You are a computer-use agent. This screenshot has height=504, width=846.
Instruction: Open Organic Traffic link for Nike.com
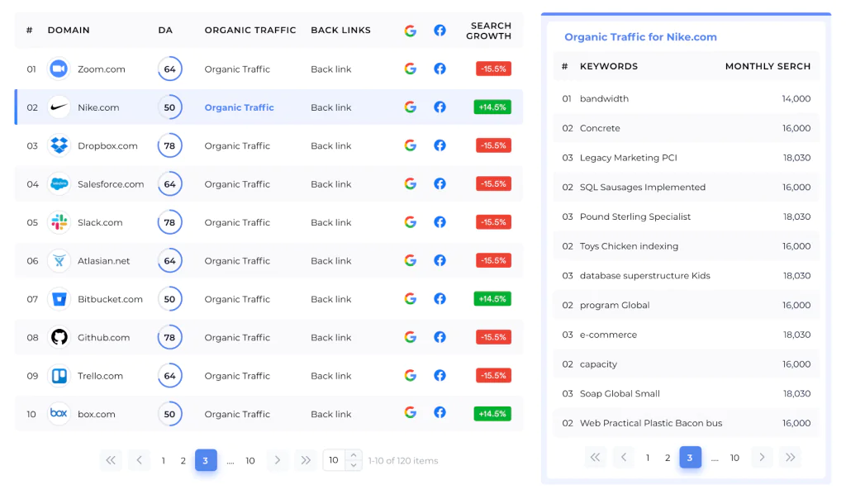pyautogui.click(x=239, y=107)
